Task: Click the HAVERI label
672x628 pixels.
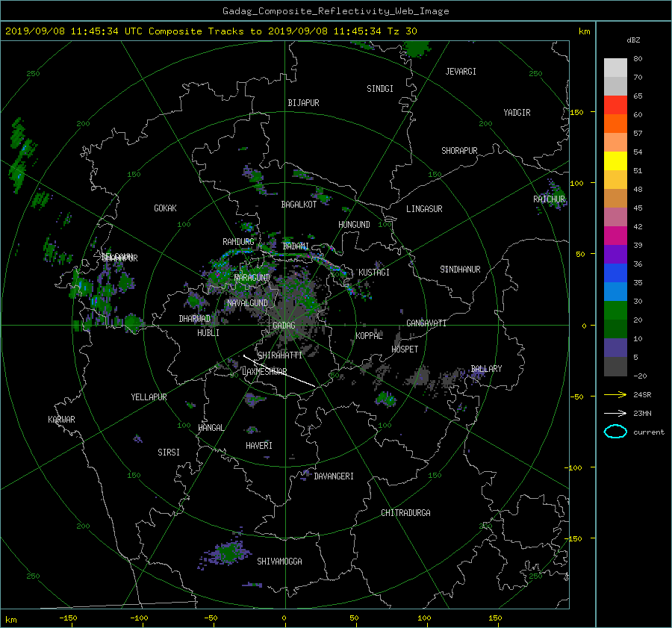Action: click(259, 446)
